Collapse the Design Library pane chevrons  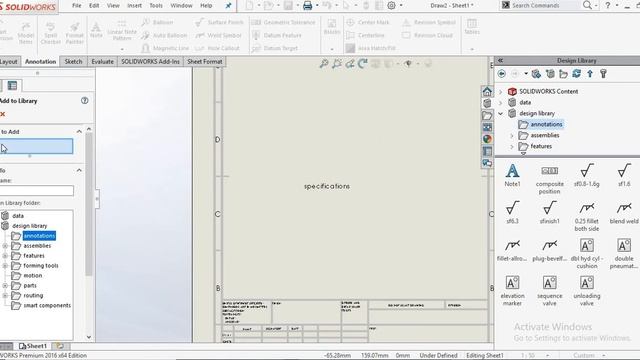(x=500, y=60)
